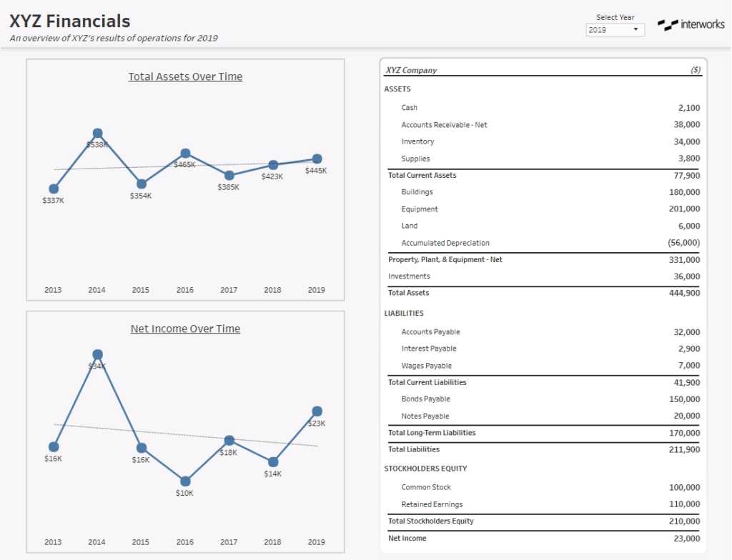Select the 2014 $34K net income data point
Image resolution: width=732 pixels, height=560 pixels.
tap(97, 355)
